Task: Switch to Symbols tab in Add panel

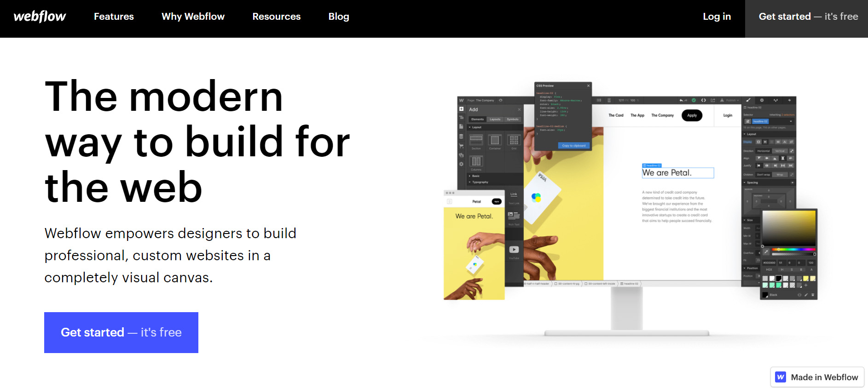Action: pyautogui.click(x=513, y=119)
